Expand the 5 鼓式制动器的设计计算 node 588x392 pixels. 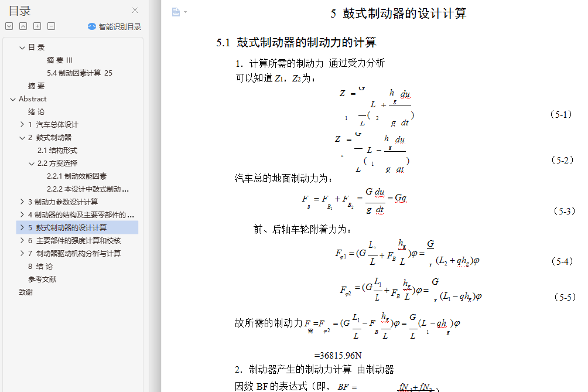22,228
